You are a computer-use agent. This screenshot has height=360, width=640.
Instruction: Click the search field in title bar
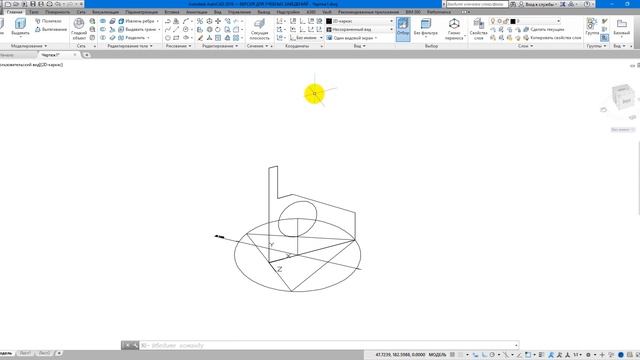477,4
